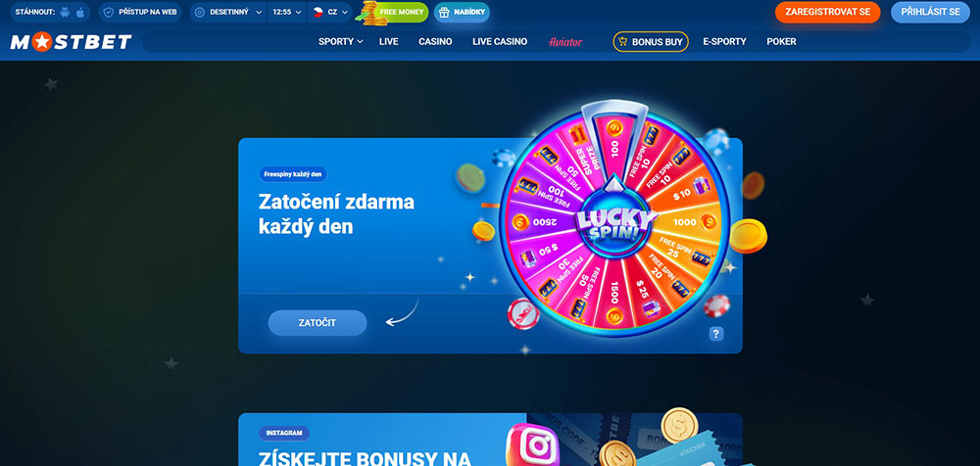Open the 12:55 time zone dropdown
Image resolution: width=980 pixels, height=466 pixels.
coord(287,12)
